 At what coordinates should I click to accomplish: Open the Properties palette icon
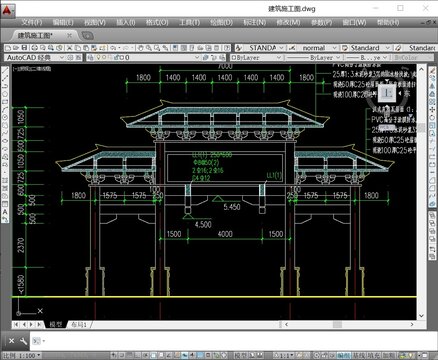175,48
